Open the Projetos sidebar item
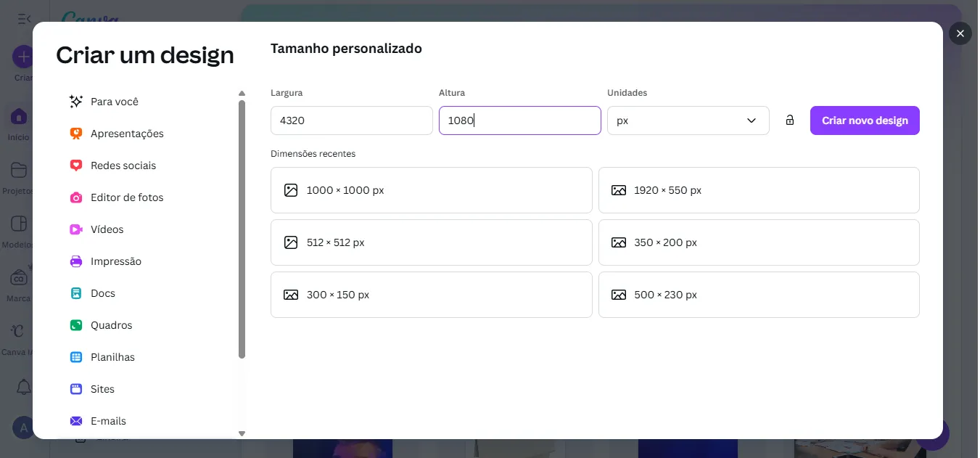This screenshot has height=458, width=980. 18,171
